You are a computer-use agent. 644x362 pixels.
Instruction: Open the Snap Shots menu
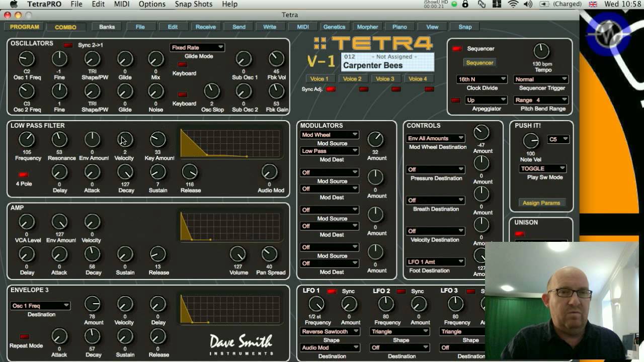pyautogui.click(x=194, y=4)
